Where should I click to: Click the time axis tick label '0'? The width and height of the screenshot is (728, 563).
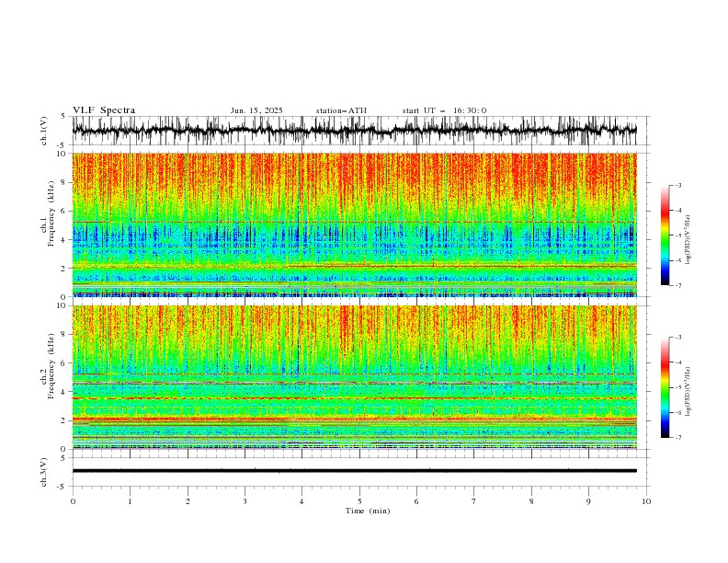point(73,501)
